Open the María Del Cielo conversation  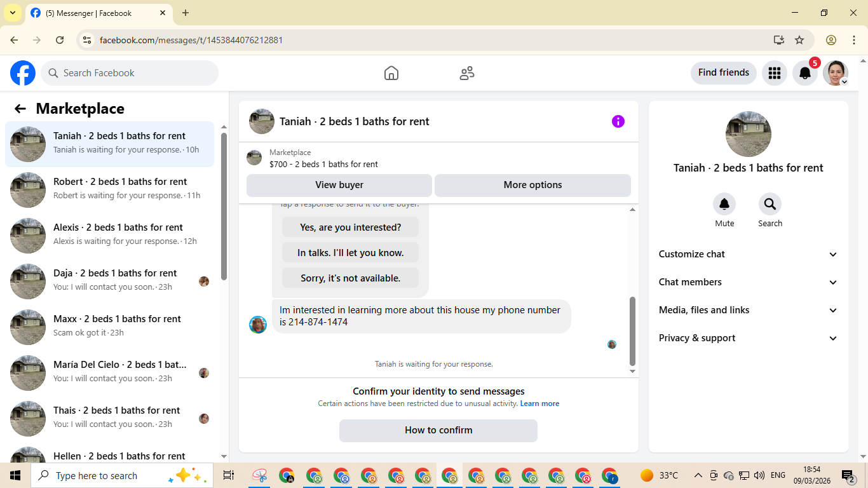[109, 373]
